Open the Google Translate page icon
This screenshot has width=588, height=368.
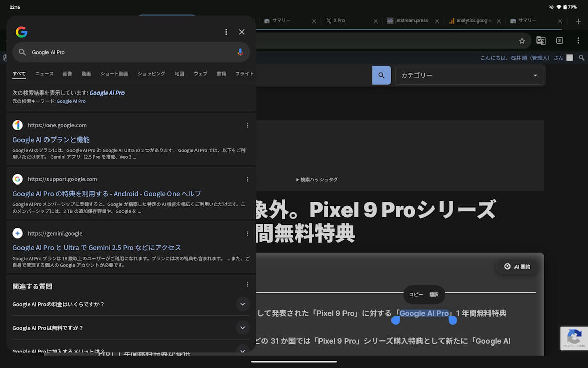[x=541, y=40]
